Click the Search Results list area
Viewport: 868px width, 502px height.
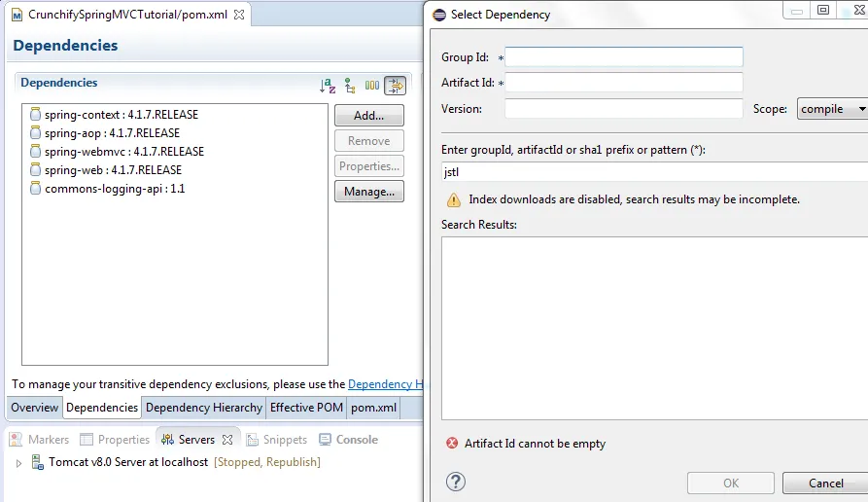[654, 328]
